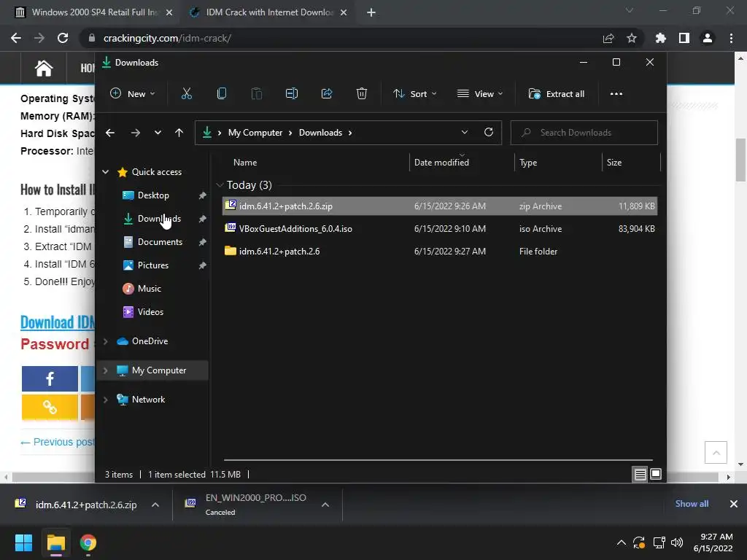This screenshot has width=747, height=560.
Task: Open the See more ellipsis menu
Action: (616, 94)
